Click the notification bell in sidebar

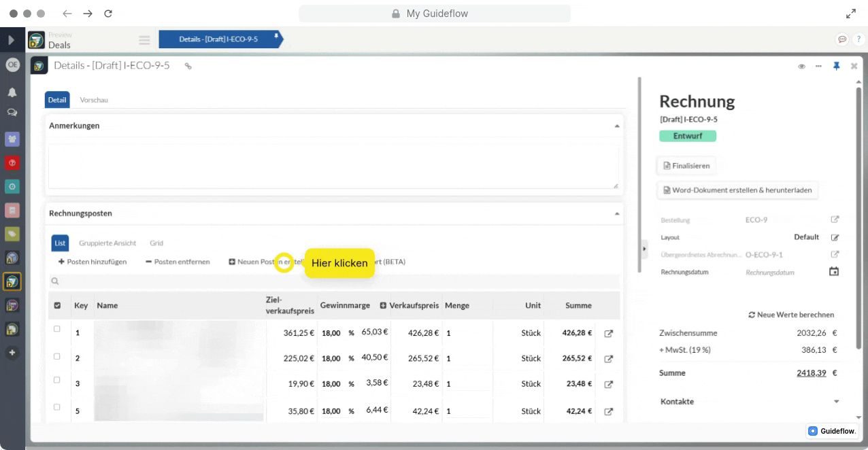click(12, 92)
